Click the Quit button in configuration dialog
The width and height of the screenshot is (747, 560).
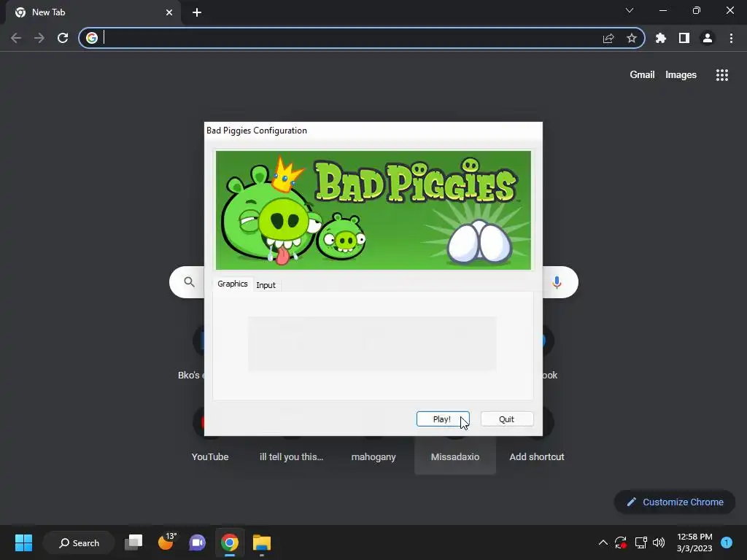pyautogui.click(x=507, y=419)
